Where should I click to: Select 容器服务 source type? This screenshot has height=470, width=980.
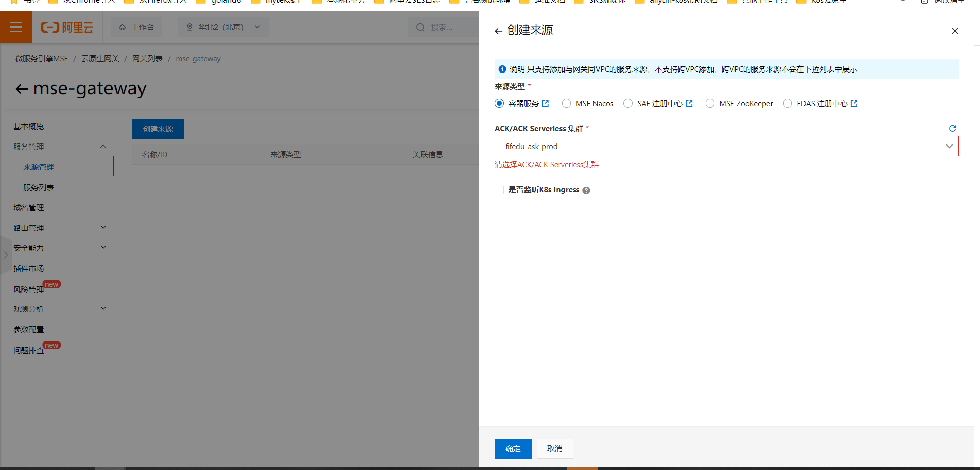coord(499,103)
